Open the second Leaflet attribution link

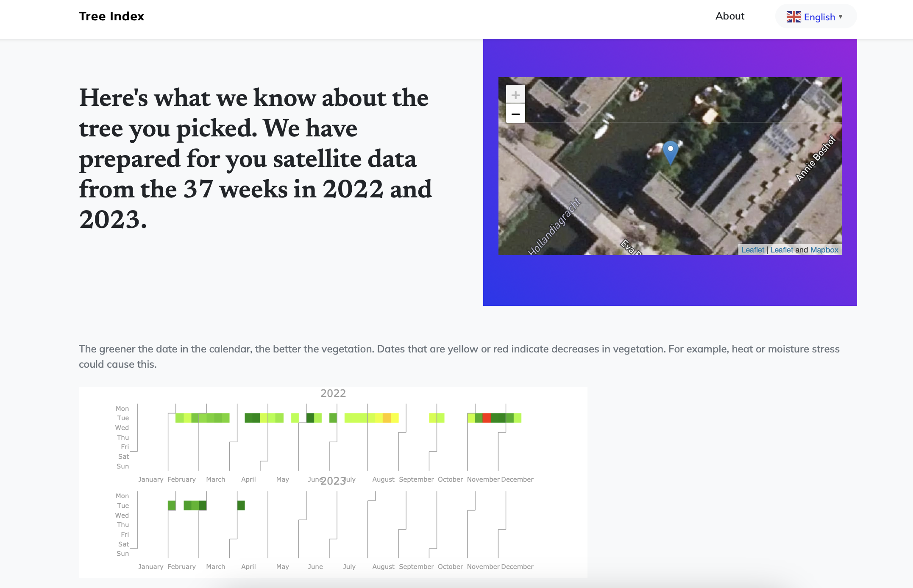782,250
